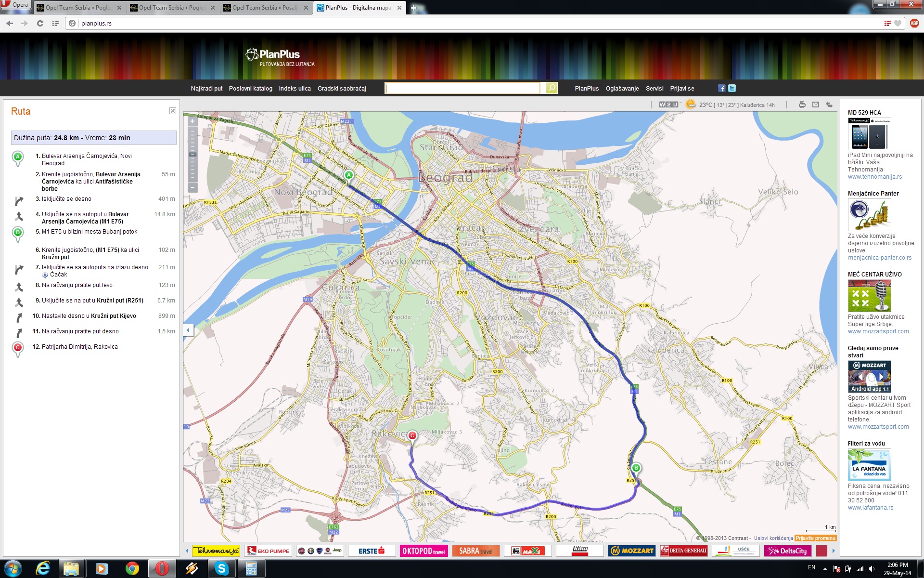Click marker B on the map
This screenshot has width=924, height=578.
[636, 468]
